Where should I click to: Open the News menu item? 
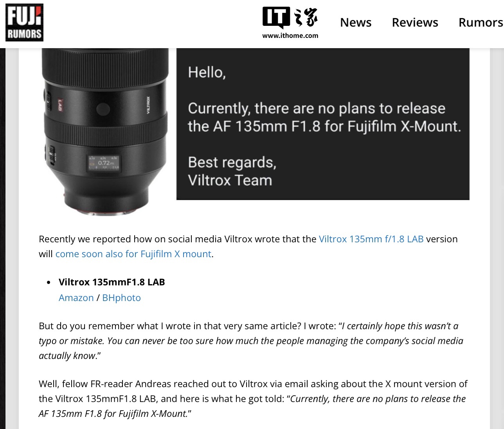coord(355,22)
